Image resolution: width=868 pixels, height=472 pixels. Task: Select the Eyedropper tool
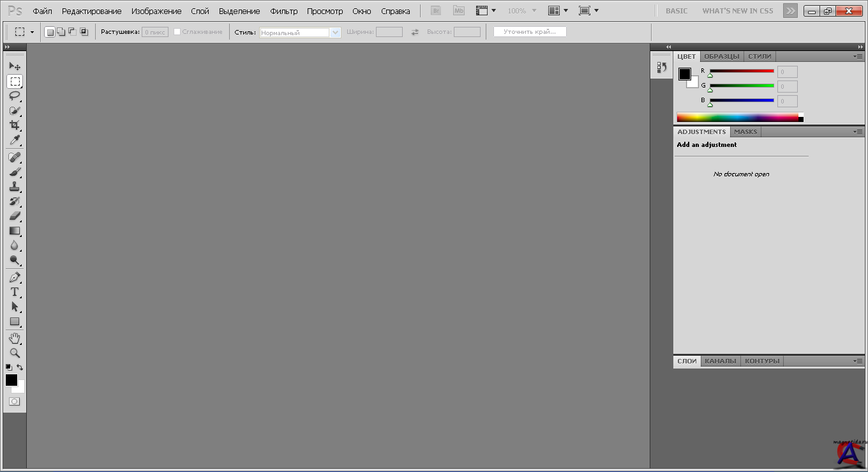tap(15, 141)
